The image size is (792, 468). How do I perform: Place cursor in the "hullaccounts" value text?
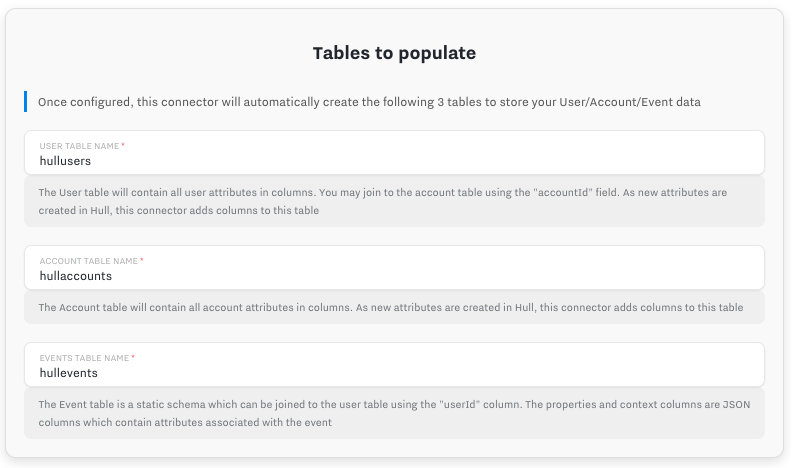coord(76,276)
